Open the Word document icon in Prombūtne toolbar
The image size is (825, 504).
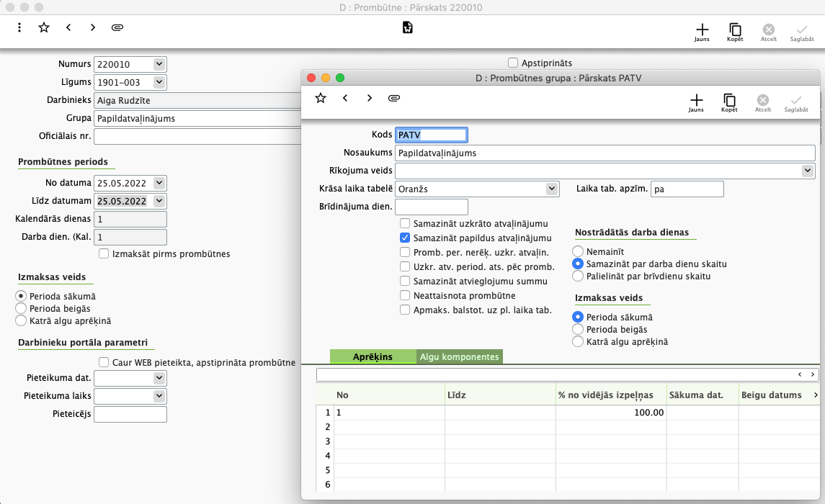pos(408,27)
